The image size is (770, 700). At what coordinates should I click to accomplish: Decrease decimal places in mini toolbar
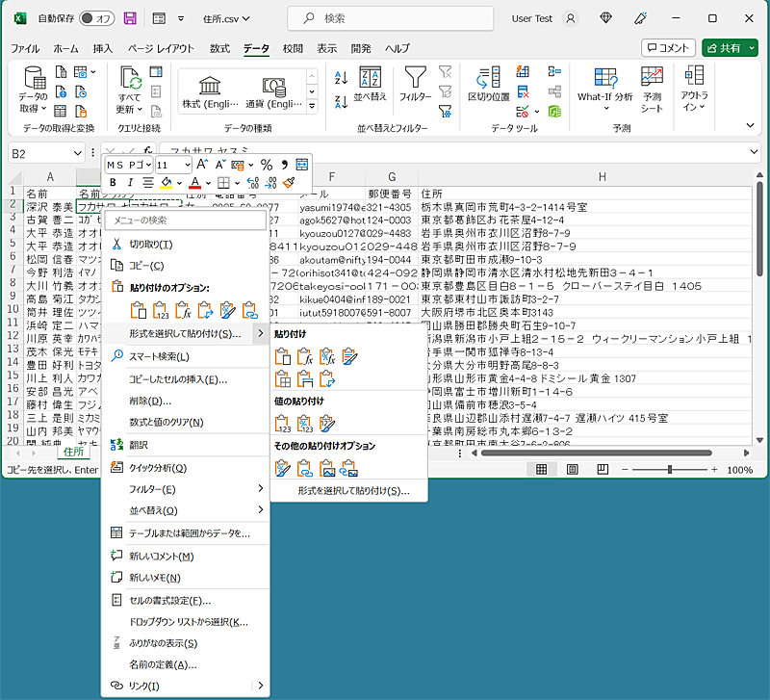click(270, 183)
